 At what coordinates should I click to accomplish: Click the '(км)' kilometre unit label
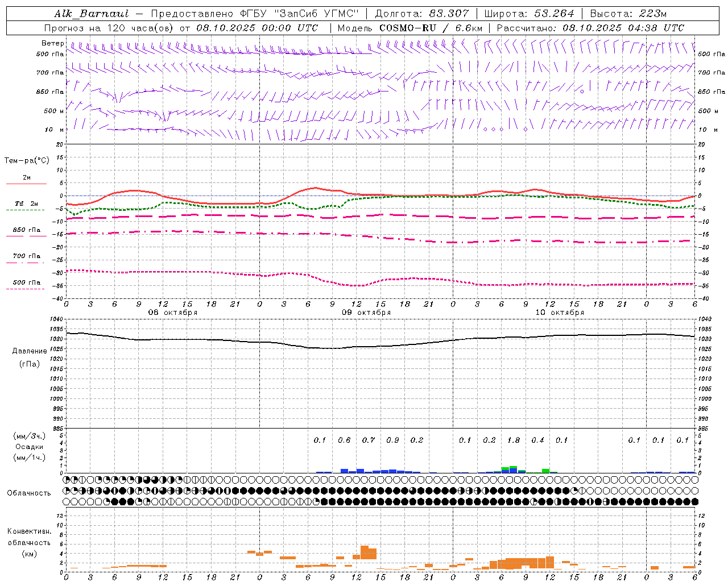point(29,554)
